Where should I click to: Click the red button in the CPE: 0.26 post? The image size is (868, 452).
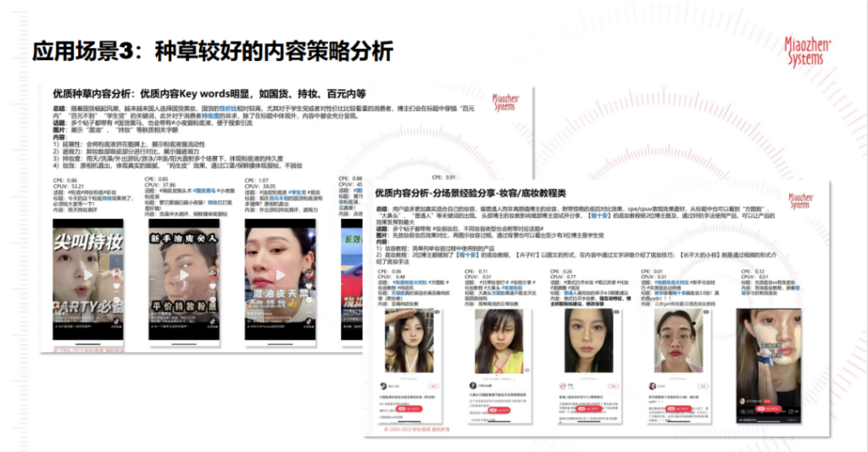587,409
